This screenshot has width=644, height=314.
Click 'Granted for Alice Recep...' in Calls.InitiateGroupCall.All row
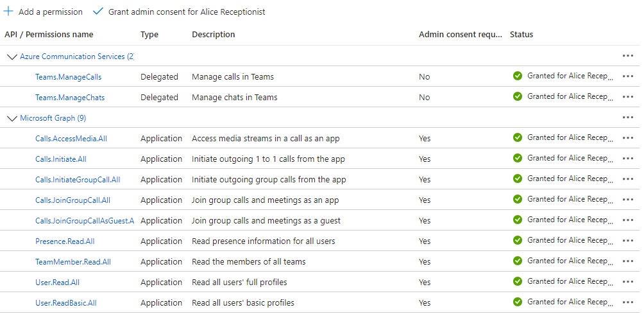point(570,179)
